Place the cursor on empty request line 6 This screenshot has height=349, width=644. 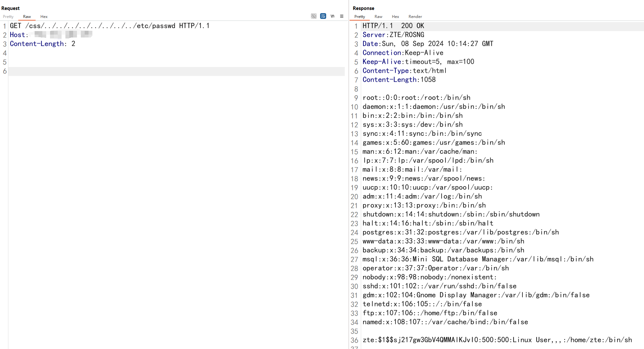click(x=176, y=71)
